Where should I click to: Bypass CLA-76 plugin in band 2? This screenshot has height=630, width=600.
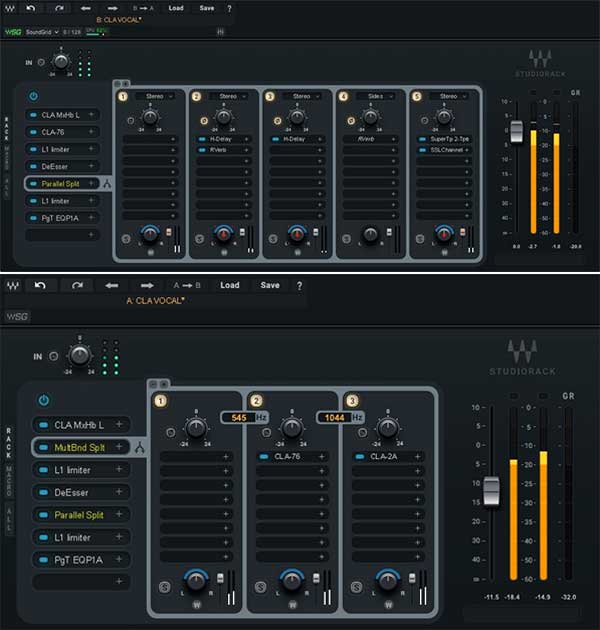264,457
